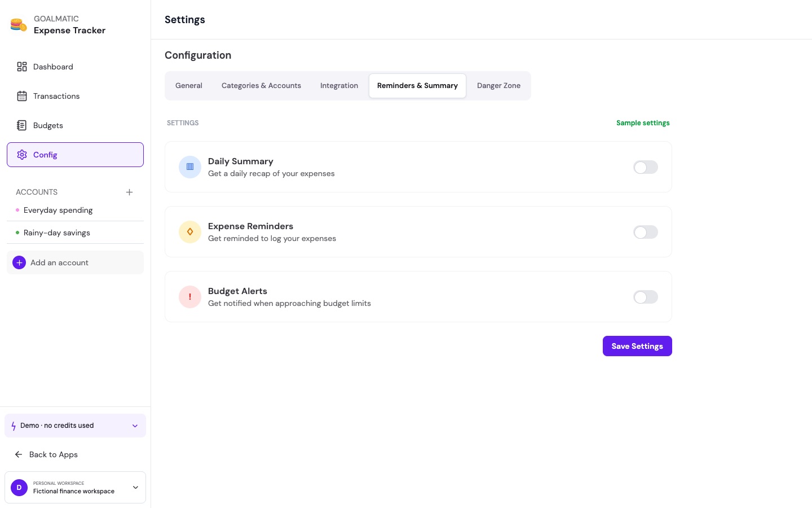This screenshot has width=812, height=508.
Task: Click the Budgets notebook icon
Action: pyautogui.click(x=22, y=125)
